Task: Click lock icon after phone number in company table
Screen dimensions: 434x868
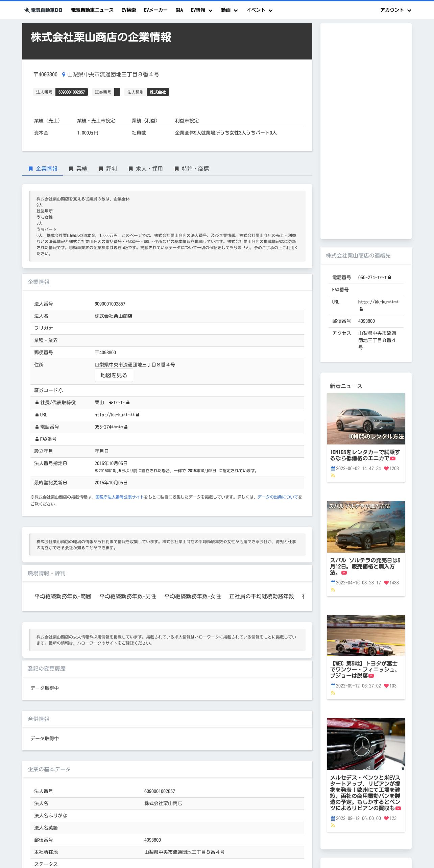Action: [126, 427]
